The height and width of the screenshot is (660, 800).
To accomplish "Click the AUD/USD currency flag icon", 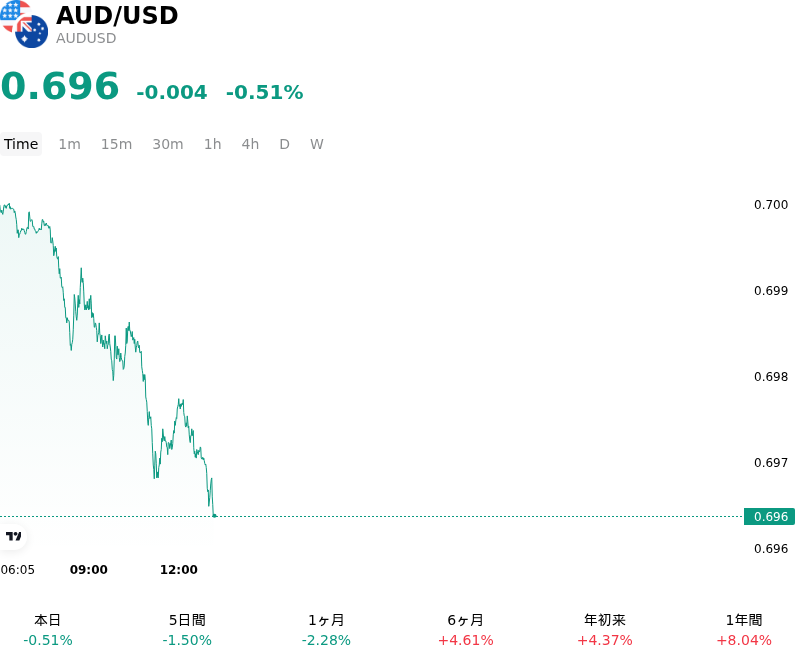I will [24, 24].
